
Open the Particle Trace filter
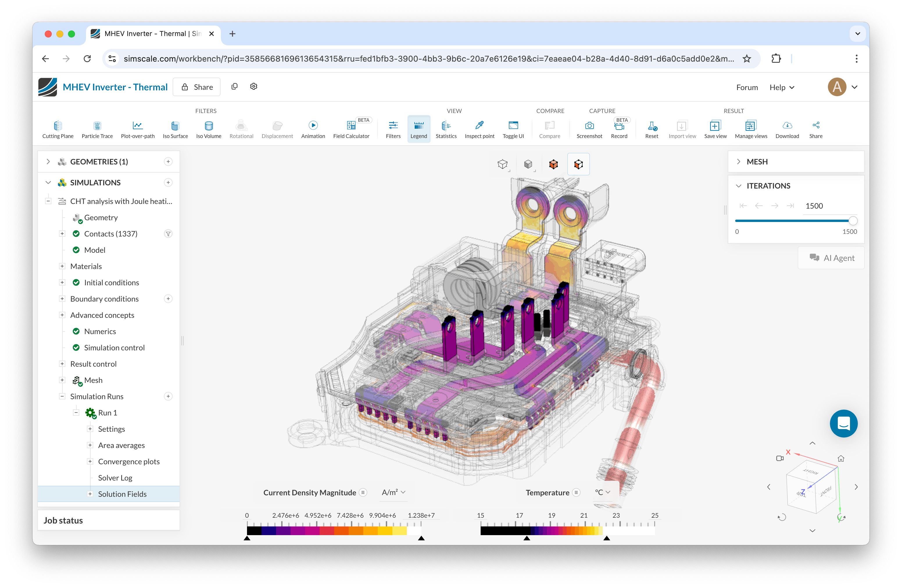[x=97, y=130]
